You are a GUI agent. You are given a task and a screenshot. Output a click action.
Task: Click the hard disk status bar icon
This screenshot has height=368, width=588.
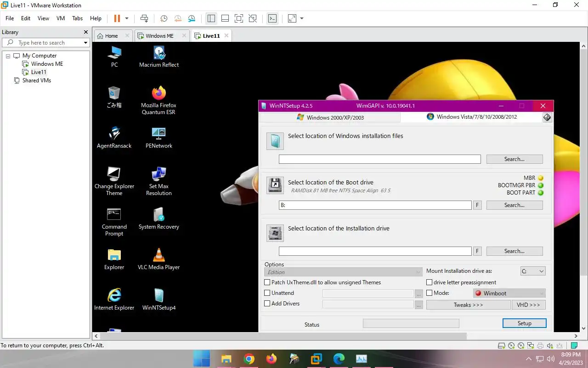(x=502, y=345)
